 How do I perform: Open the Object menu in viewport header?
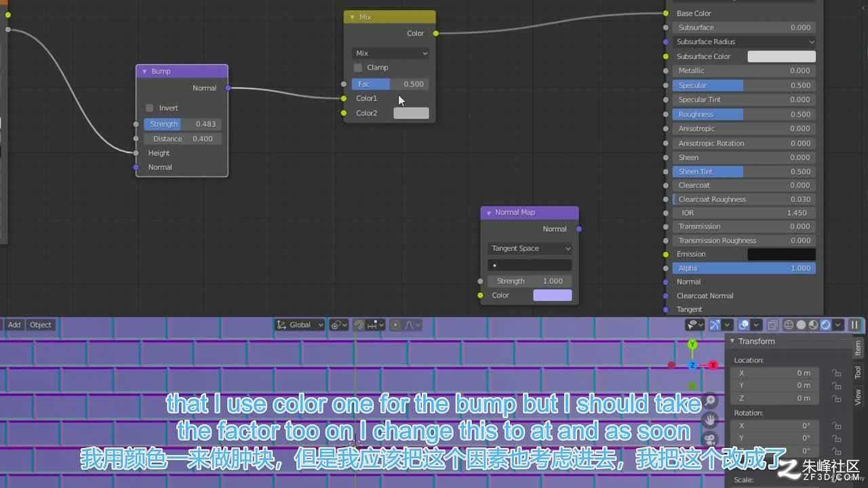(41, 325)
